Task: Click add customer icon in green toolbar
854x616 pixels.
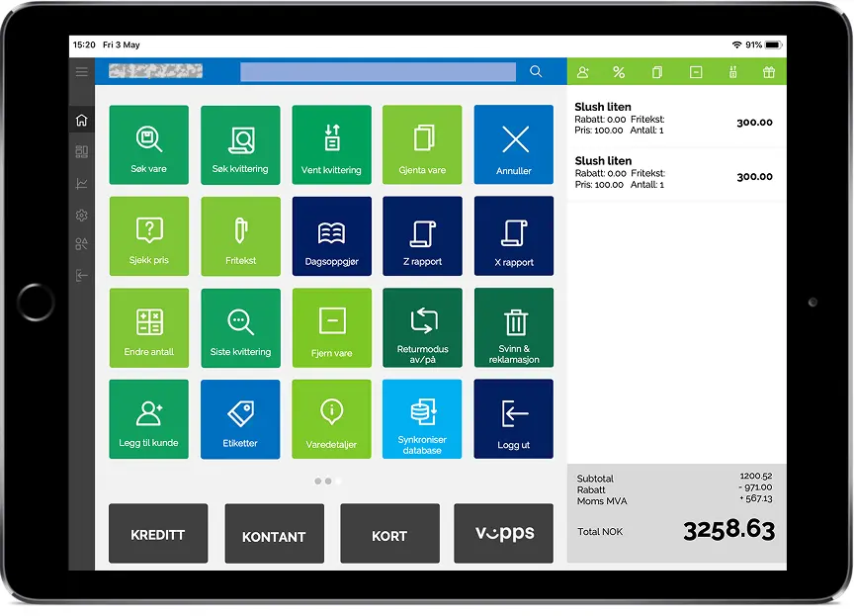Action: point(583,72)
